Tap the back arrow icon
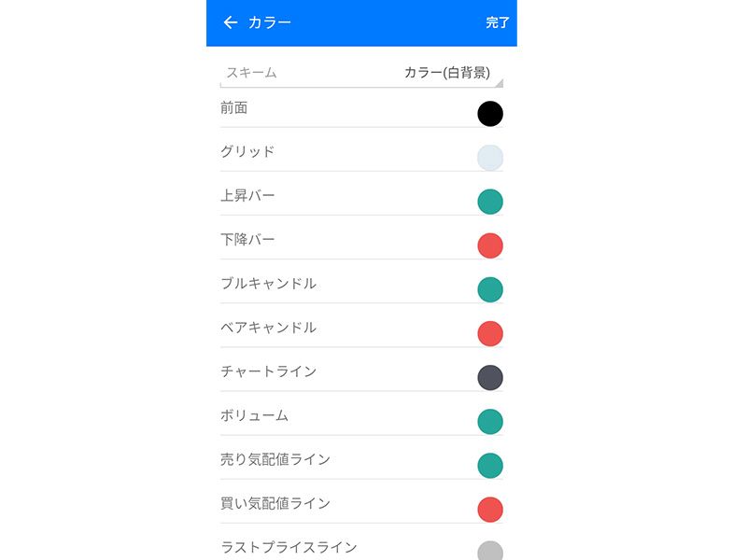 click(x=231, y=22)
